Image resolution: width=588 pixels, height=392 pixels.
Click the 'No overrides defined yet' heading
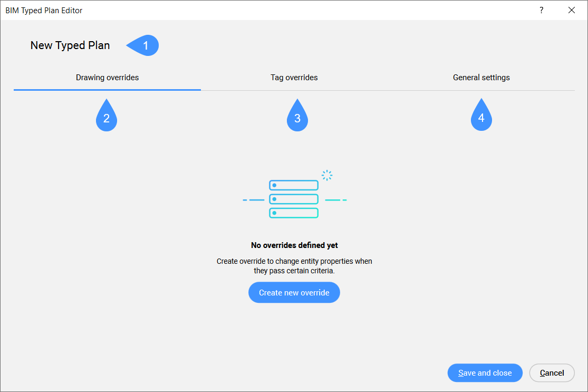[x=294, y=245]
